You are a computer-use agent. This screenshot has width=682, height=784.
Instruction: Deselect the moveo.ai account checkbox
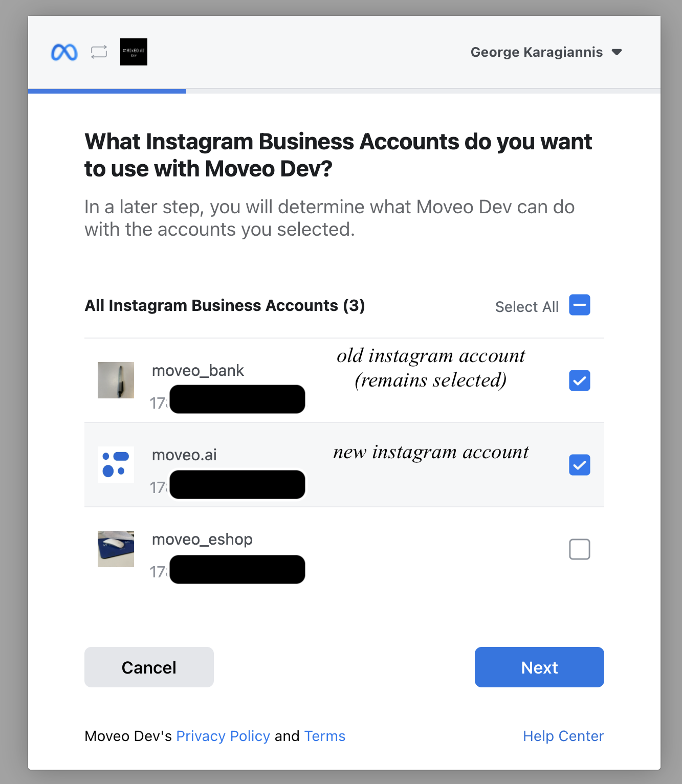[579, 465]
